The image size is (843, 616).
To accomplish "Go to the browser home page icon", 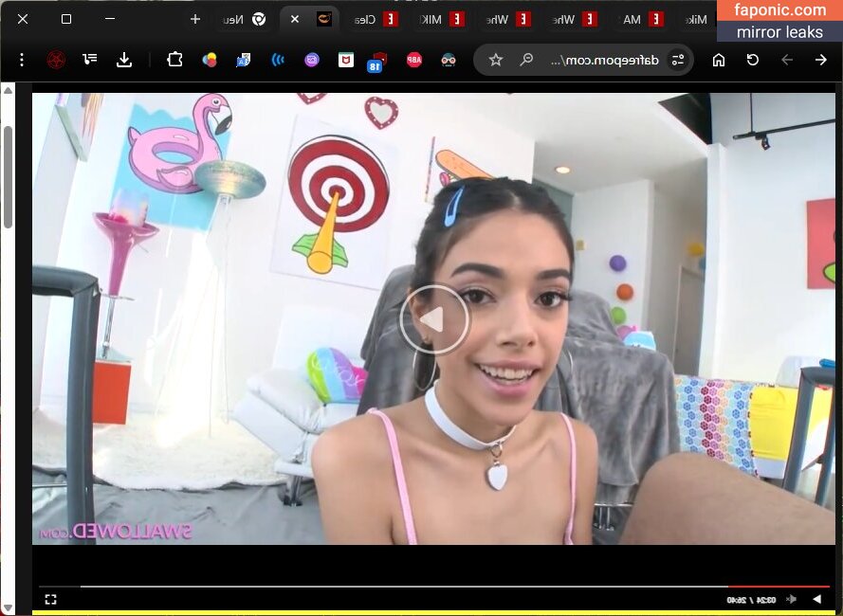I will tap(719, 60).
